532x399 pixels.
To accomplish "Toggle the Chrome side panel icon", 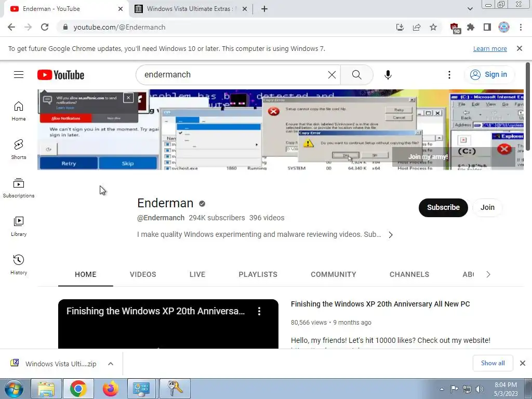I will (x=487, y=27).
